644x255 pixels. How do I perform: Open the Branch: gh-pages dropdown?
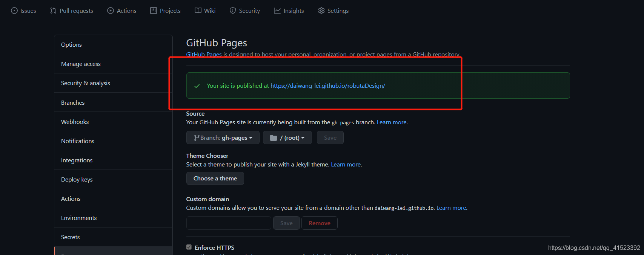[x=223, y=137]
